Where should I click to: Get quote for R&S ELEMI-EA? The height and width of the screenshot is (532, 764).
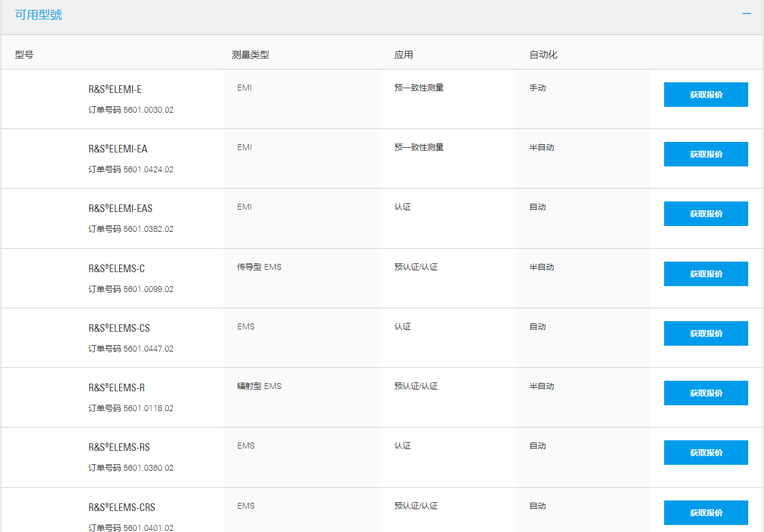click(x=706, y=154)
